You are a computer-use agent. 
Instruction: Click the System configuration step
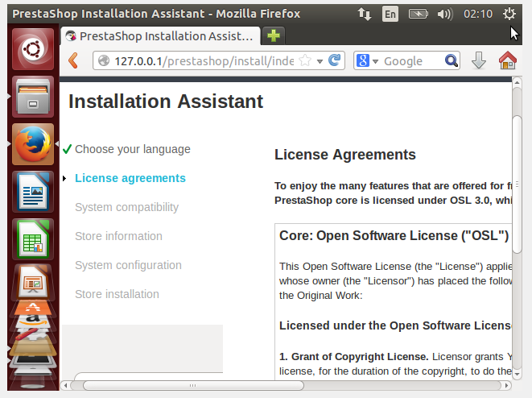[128, 265]
